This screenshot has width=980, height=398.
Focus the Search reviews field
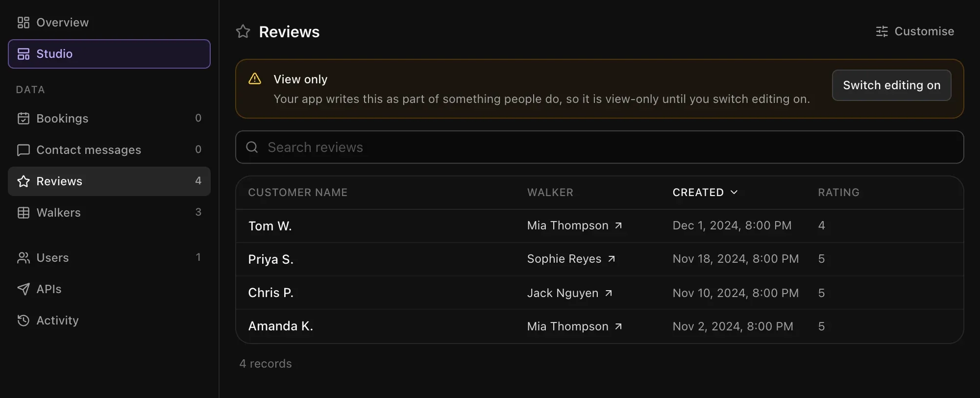[599, 147]
